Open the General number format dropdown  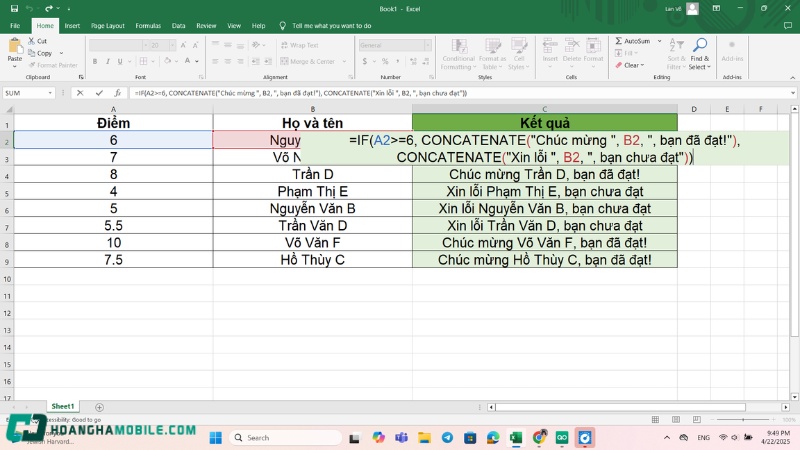pyautogui.click(x=428, y=45)
